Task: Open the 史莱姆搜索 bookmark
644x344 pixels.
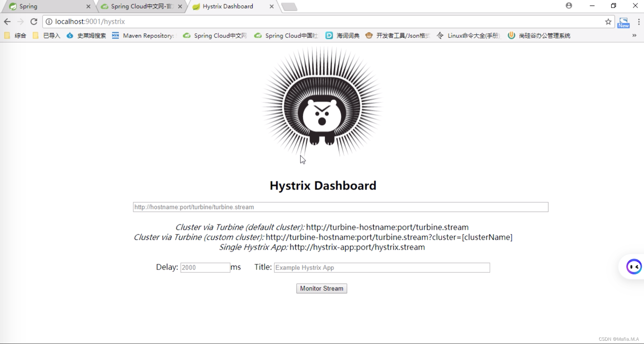Action: click(86, 35)
